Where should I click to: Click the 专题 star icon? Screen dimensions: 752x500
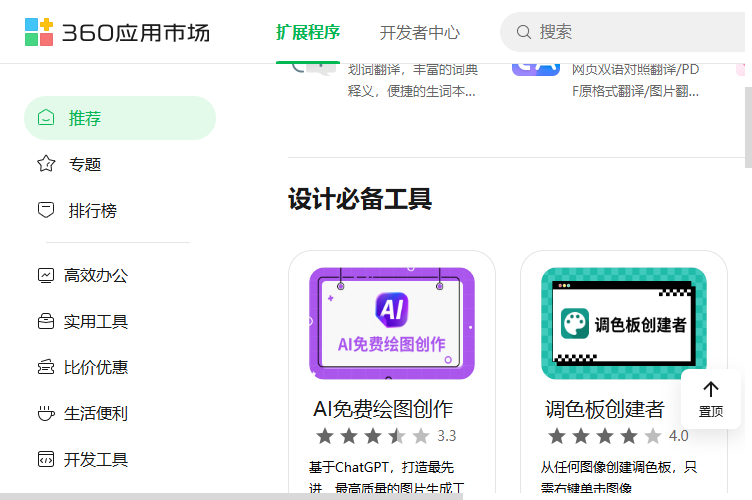46,164
